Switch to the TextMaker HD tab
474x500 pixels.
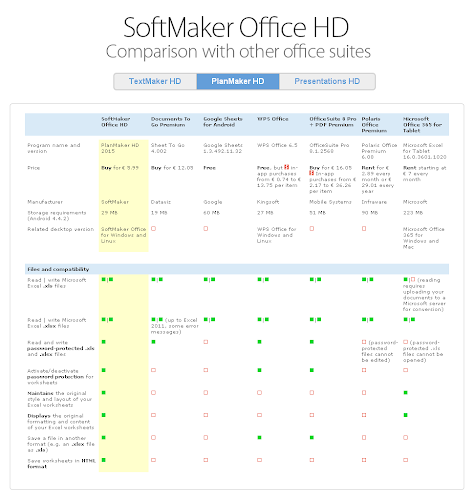(x=155, y=81)
